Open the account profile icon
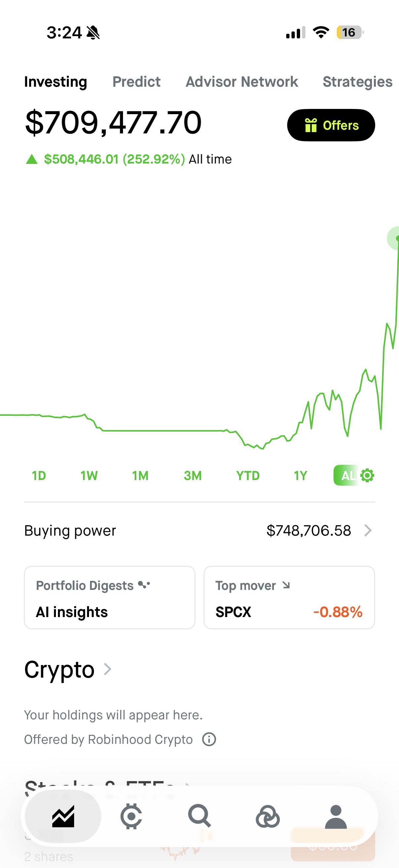Image resolution: width=399 pixels, height=868 pixels. coord(336,817)
